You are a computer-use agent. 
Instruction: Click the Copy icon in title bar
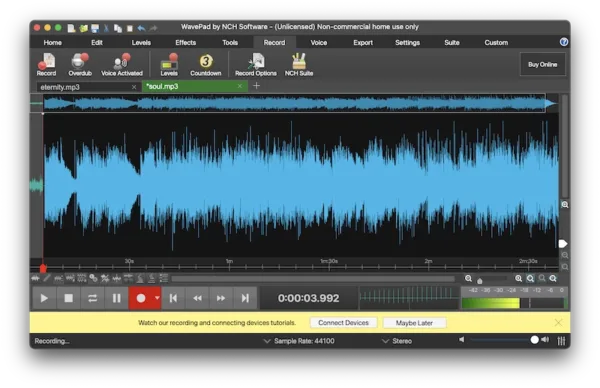pos(118,28)
